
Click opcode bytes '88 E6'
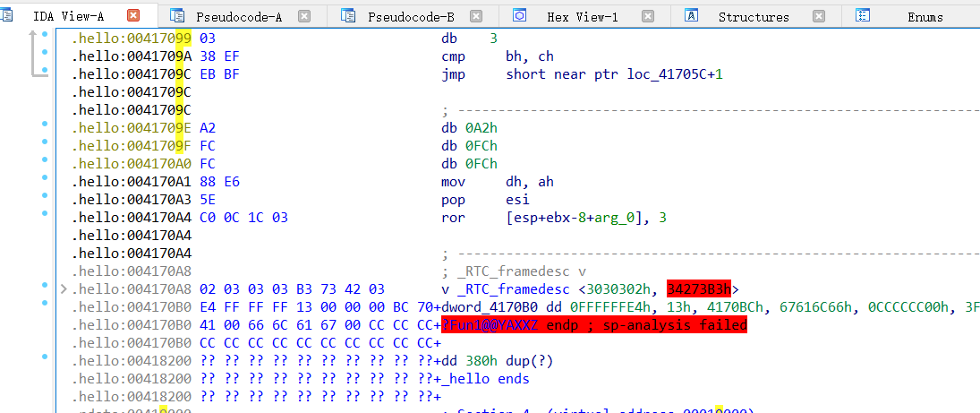(219, 182)
